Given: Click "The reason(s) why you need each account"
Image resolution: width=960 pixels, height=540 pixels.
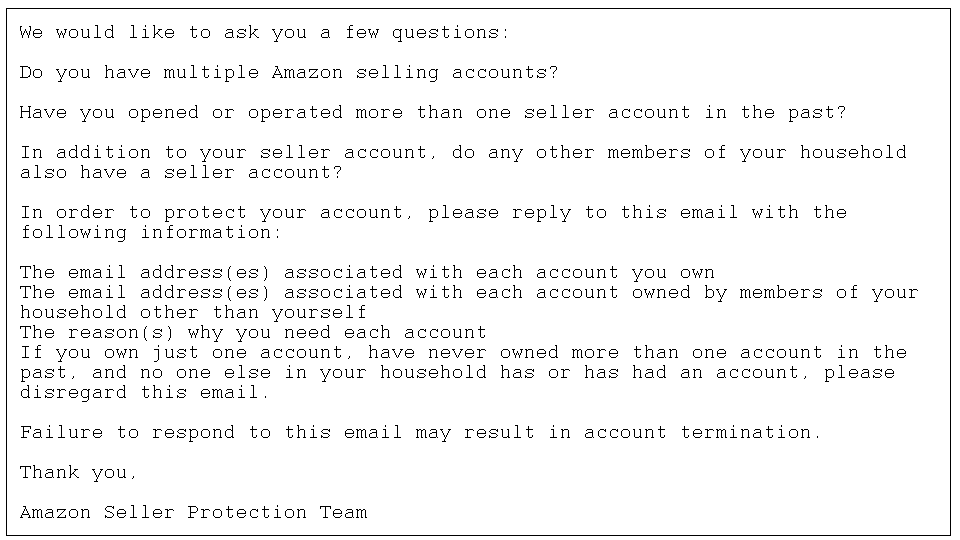Looking at the screenshot, I should 253,332.
